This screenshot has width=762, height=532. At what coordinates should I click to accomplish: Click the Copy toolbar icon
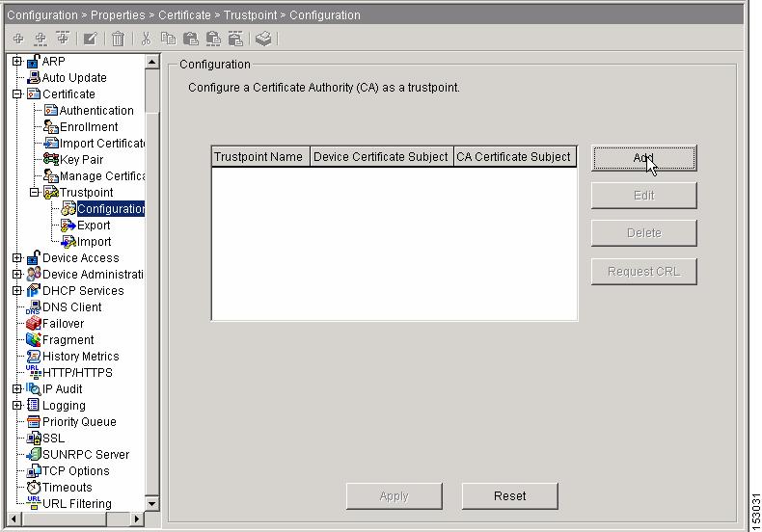168,39
